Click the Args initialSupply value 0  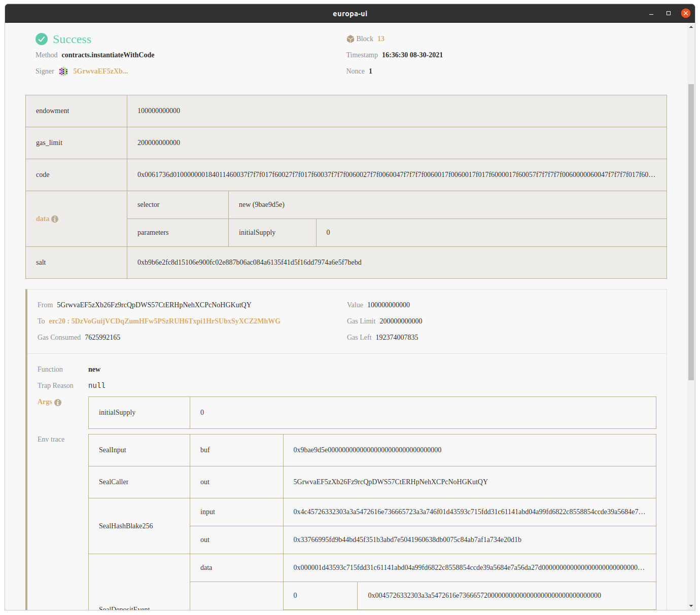coord(202,413)
